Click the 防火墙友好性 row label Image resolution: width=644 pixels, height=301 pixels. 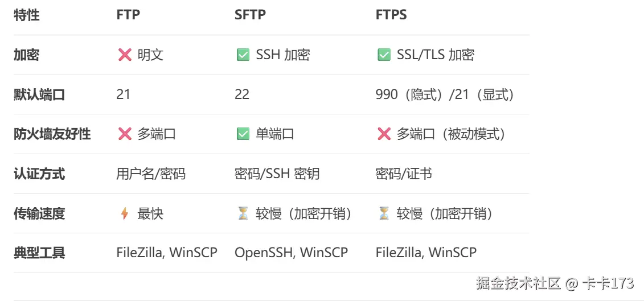52,134
